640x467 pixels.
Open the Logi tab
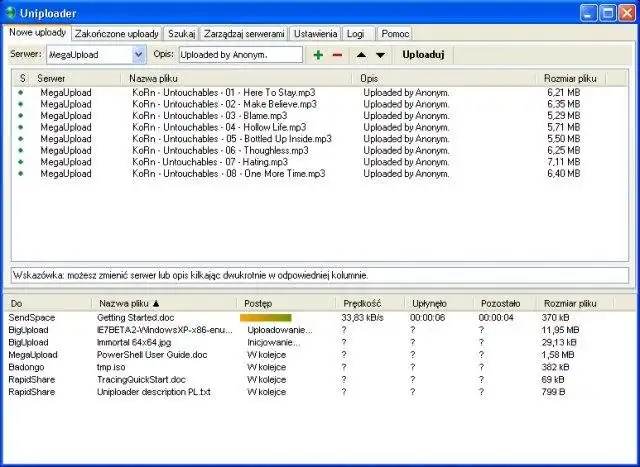pos(356,34)
